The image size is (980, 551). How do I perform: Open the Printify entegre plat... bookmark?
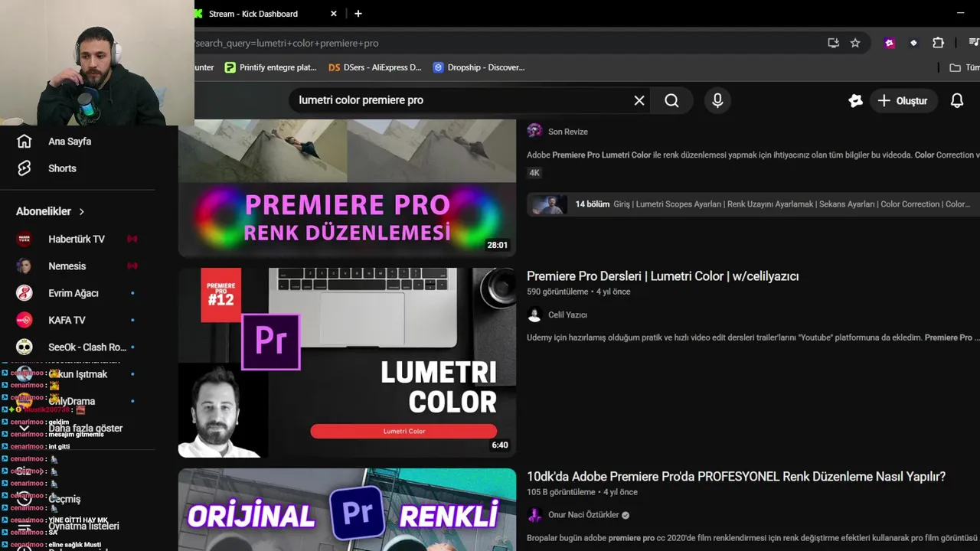pyautogui.click(x=271, y=67)
